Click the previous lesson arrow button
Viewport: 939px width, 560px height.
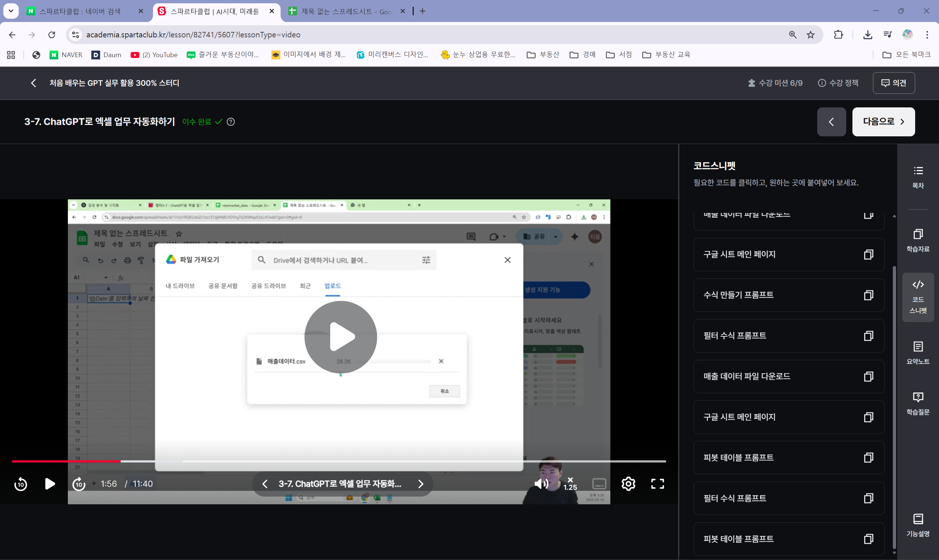[832, 122]
